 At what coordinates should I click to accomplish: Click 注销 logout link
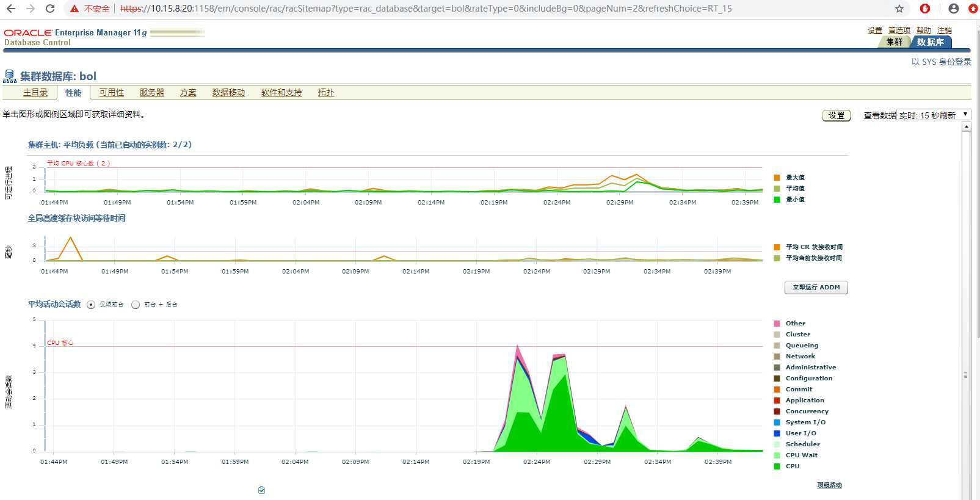[945, 31]
